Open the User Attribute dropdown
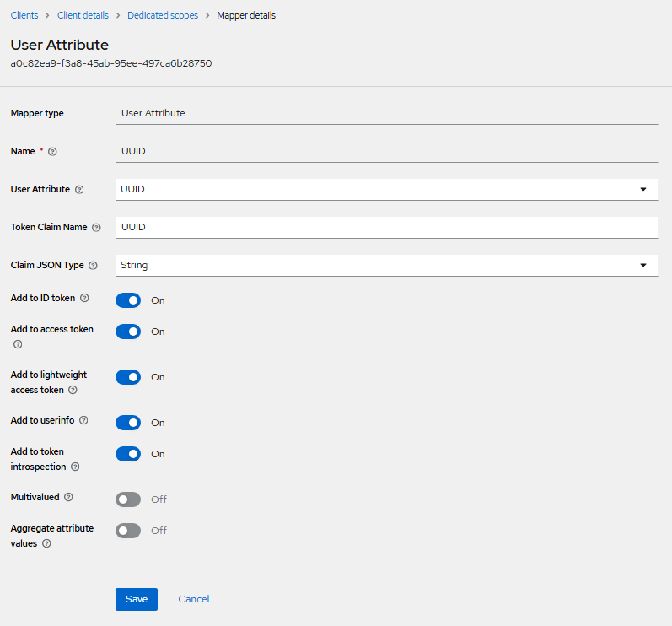Viewport: 672px width, 626px height. [x=386, y=189]
